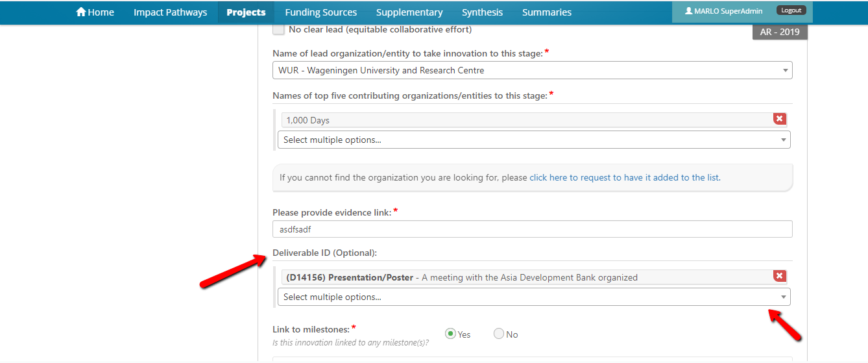
Task: Open the Projects menu tab
Action: coord(246,12)
